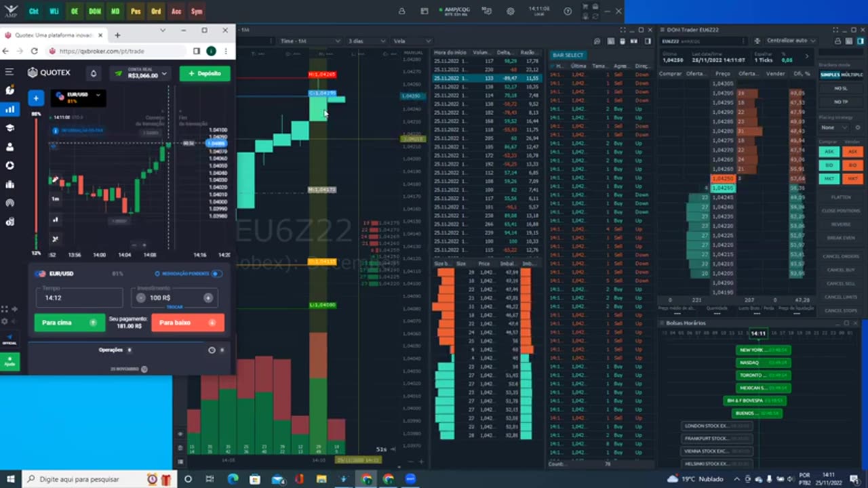Open the DOM tool in top bar
The image size is (868, 488).
94,11
